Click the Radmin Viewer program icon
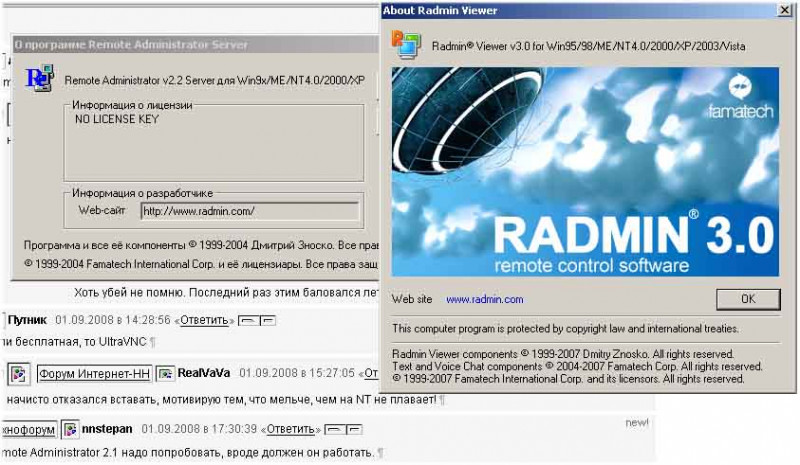The width and height of the screenshot is (800, 465). tap(406, 44)
